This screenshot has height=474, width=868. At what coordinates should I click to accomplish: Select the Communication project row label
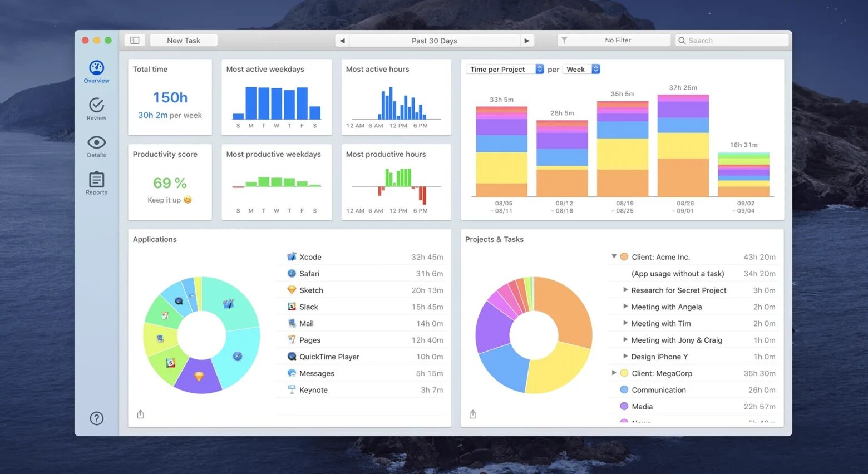[x=659, y=390]
